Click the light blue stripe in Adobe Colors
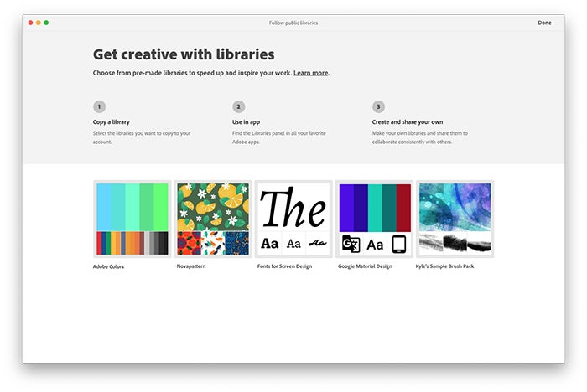This screenshot has height=392, width=587. click(104, 207)
